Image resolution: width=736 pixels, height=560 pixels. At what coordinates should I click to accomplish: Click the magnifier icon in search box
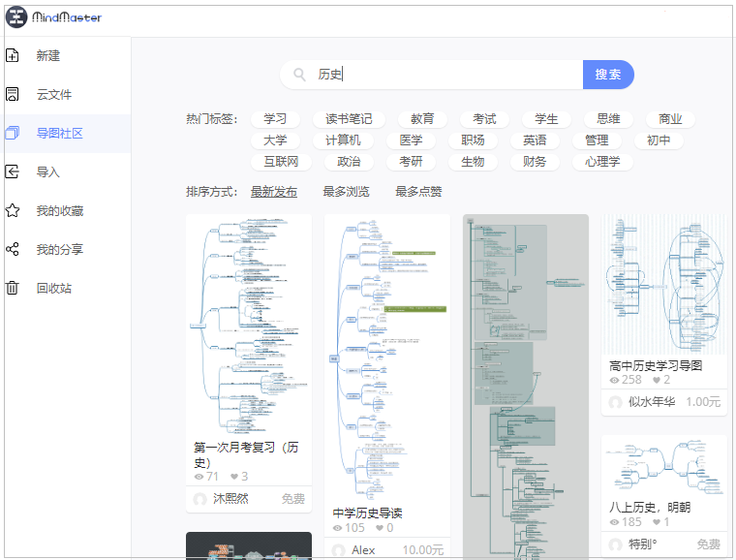point(300,75)
